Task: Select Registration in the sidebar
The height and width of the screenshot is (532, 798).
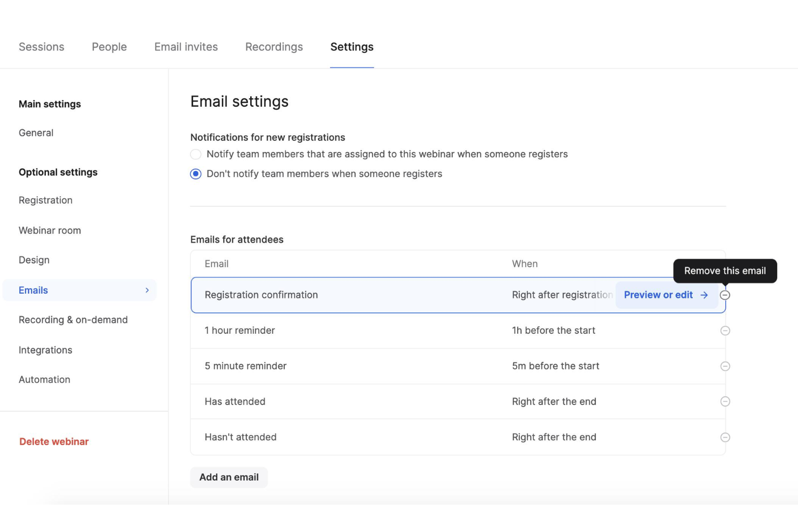Action: 45,200
